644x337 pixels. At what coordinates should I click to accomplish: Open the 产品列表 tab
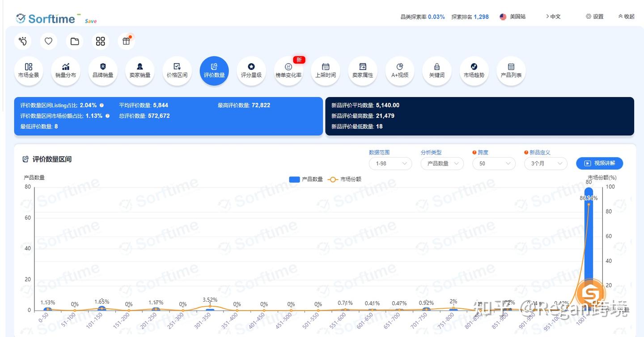pyautogui.click(x=511, y=71)
